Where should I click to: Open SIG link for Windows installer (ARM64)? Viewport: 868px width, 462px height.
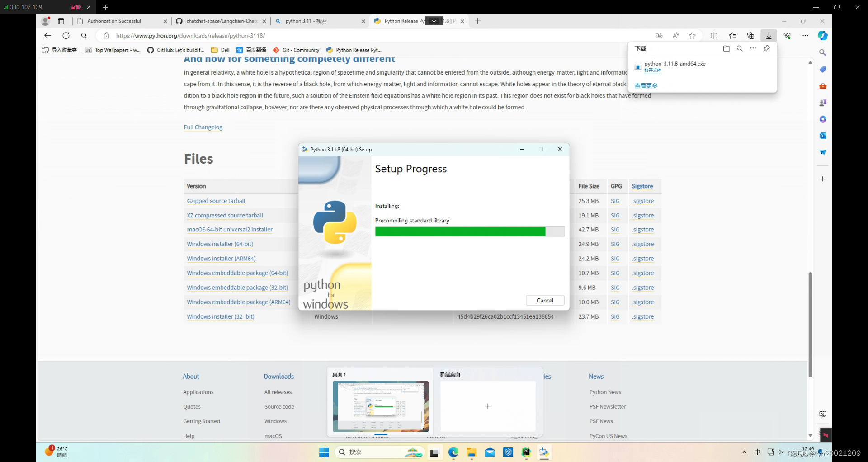click(x=615, y=259)
